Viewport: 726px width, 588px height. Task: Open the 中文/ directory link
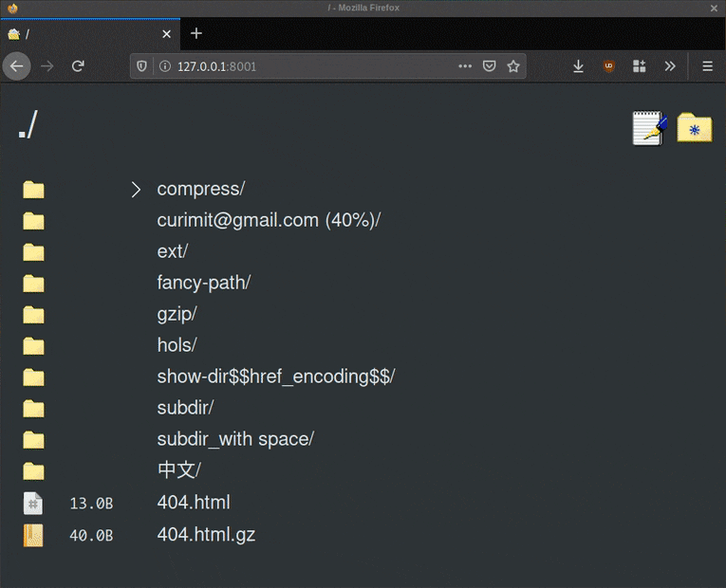179,470
